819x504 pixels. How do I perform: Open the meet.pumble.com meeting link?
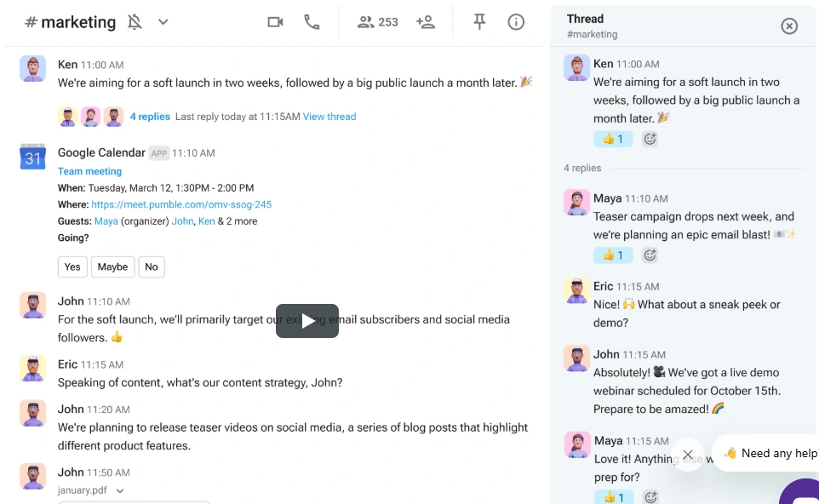pyautogui.click(x=181, y=204)
